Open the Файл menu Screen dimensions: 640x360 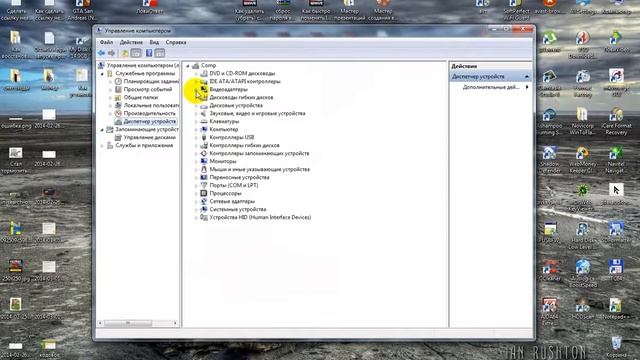[107, 42]
